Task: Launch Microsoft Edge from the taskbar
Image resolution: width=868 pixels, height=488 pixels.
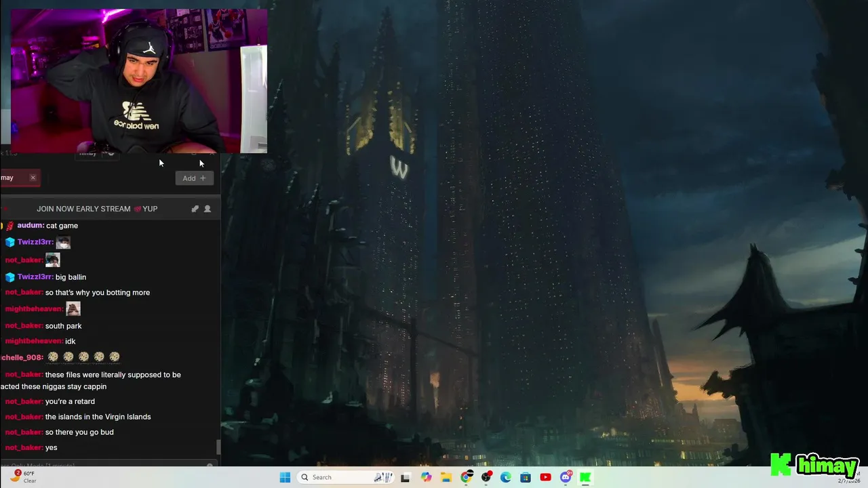Action: pos(506,477)
